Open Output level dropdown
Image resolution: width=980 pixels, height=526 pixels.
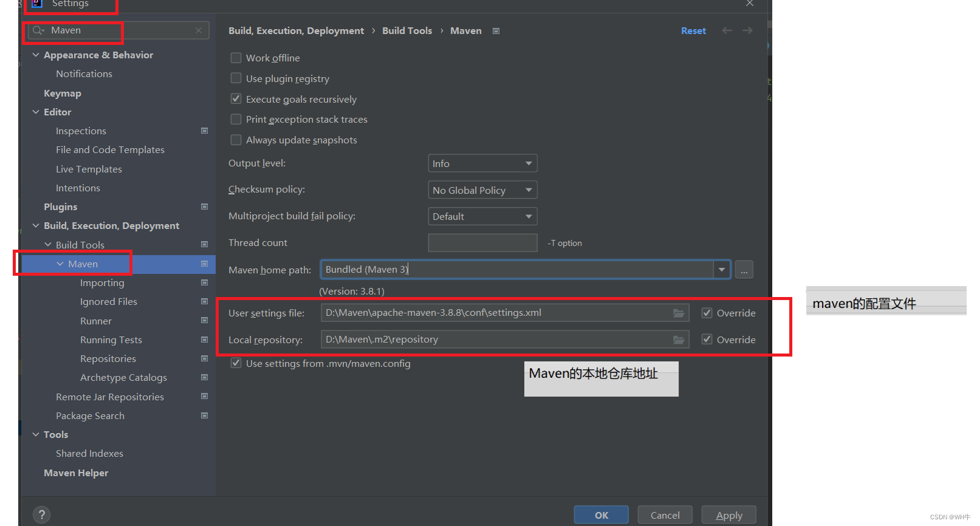482,163
